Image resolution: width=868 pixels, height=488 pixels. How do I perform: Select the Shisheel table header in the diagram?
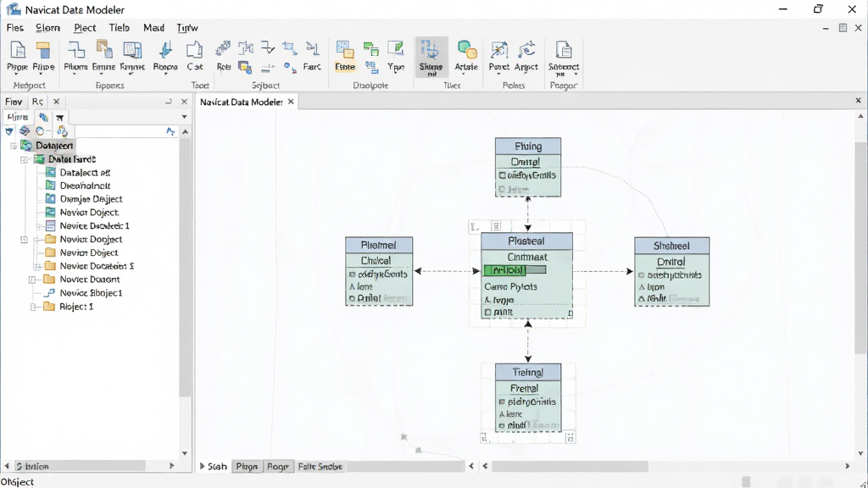(671, 246)
